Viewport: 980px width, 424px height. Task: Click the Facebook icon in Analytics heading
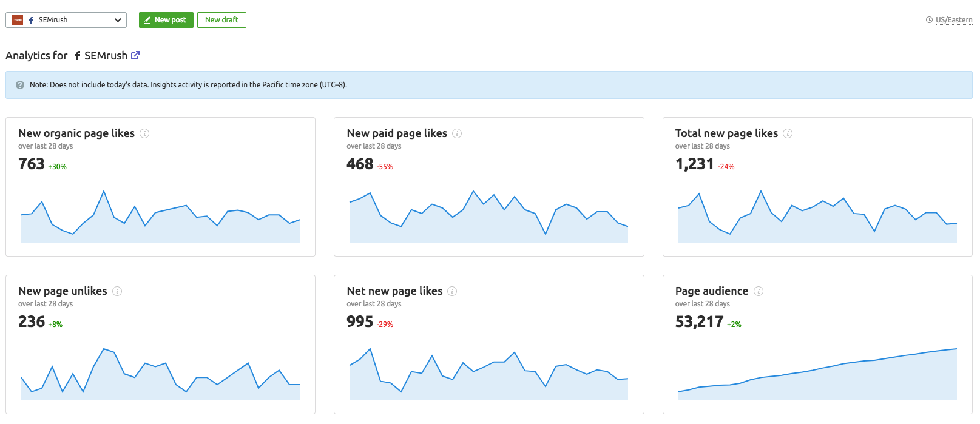pos(78,56)
